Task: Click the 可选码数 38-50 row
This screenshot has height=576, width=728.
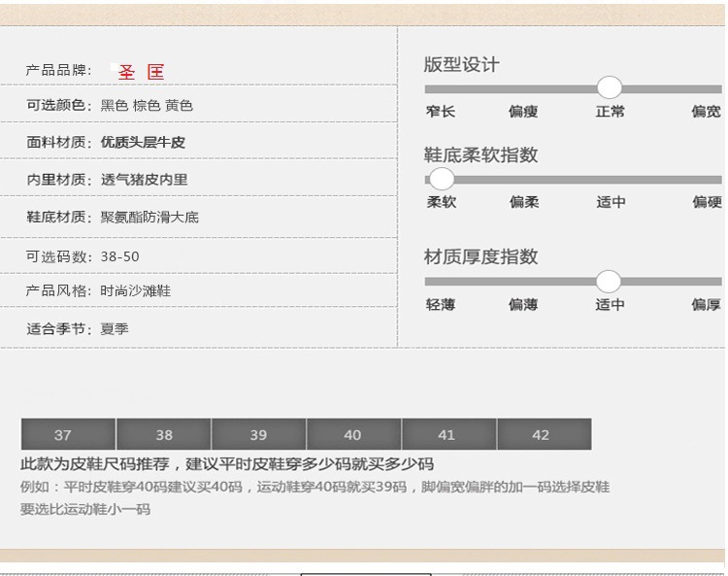Action: 83,256
